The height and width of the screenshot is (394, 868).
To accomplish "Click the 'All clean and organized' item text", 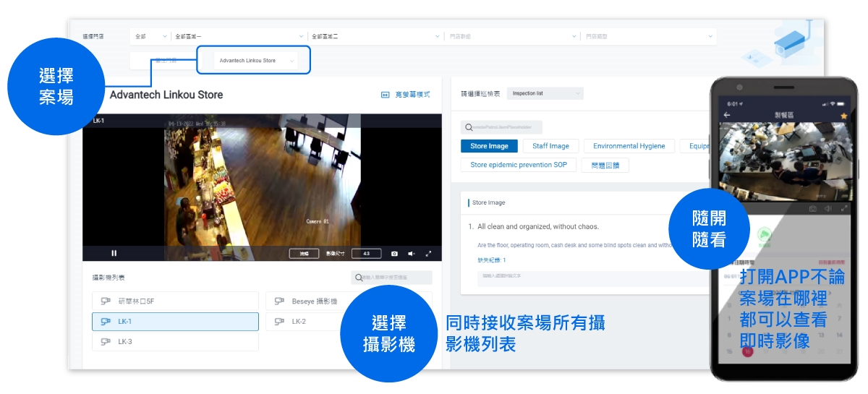I will (538, 226).
